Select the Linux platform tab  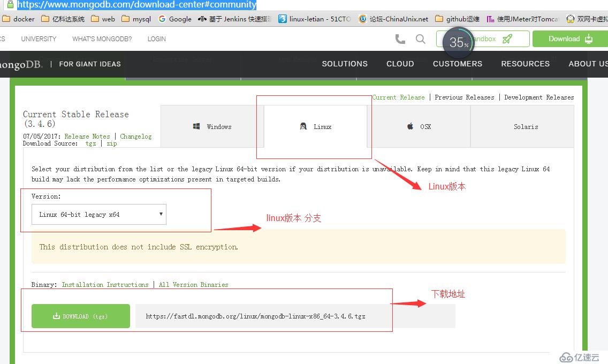click(316, 126)
